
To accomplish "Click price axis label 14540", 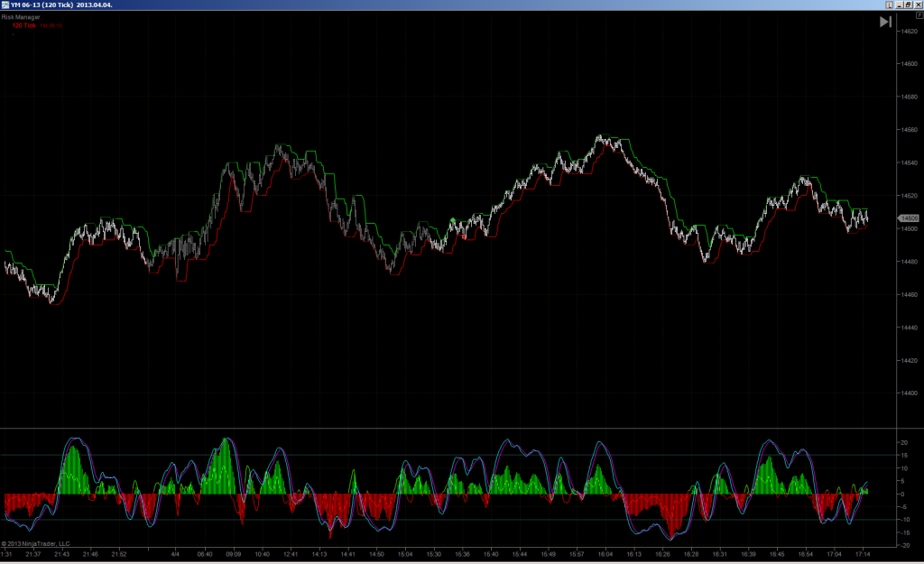I will (x=910, y=162).
